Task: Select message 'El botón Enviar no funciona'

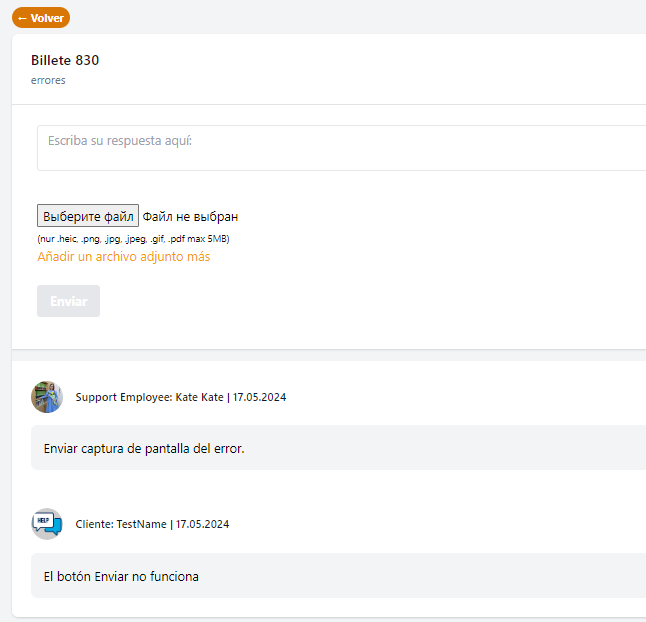Action: click(x=121, y=576)
